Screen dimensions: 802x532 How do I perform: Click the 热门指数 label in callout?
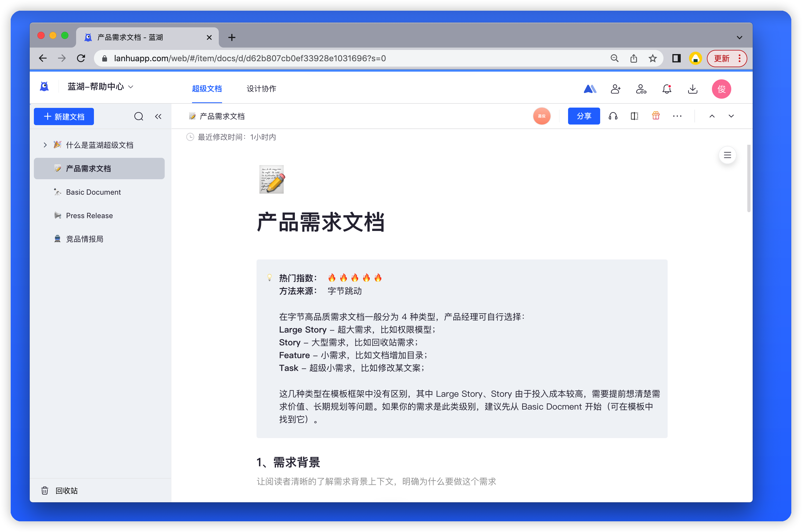(x=298, y=278)
